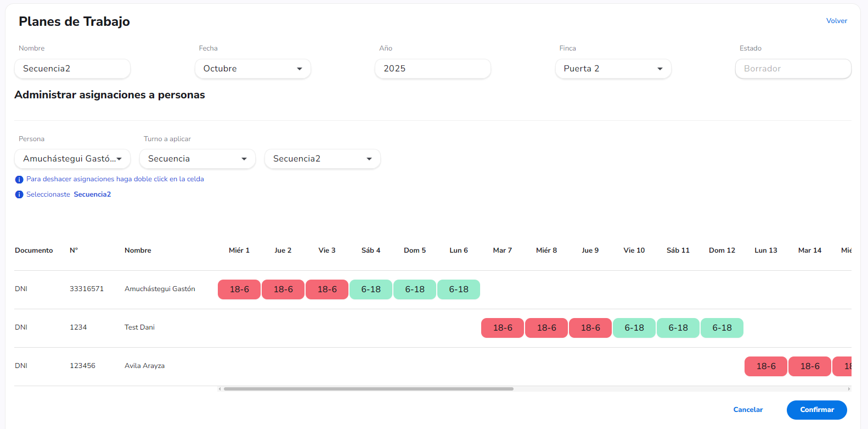Image resolution: width=868 pixels, height=429 pixels.
Task: Go back using the Volver link
Action: tap(837, 21)
